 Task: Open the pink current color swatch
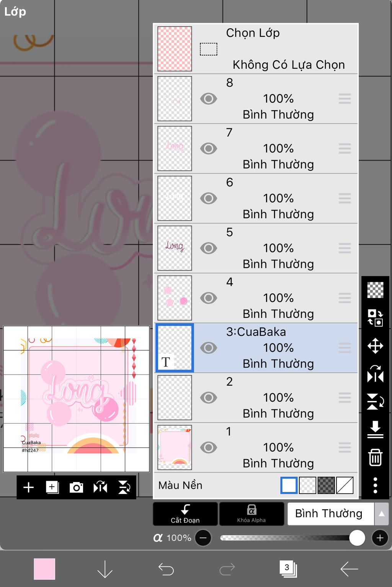coord(44,569)
